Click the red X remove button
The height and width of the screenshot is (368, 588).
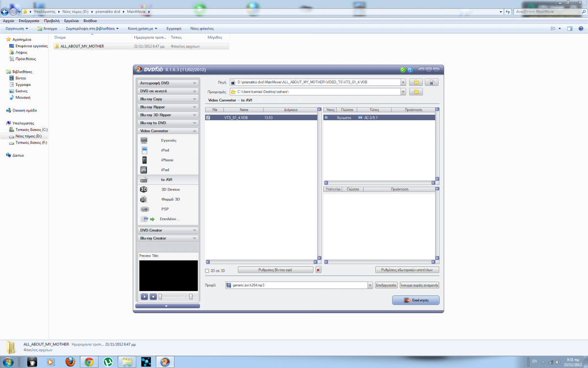318,270
